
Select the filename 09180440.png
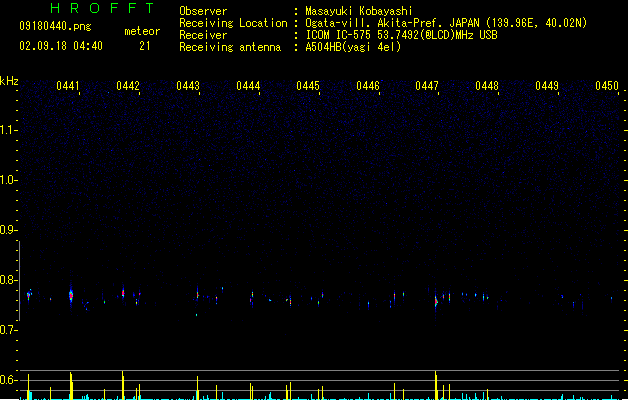[x=55, y=27]
